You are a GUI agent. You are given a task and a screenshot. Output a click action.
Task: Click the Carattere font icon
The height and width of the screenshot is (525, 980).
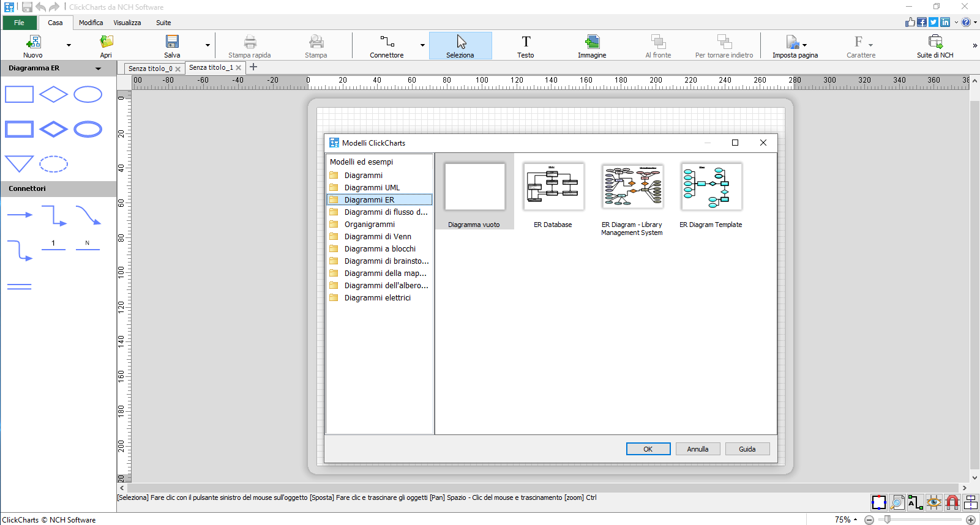tap(859, 42)
